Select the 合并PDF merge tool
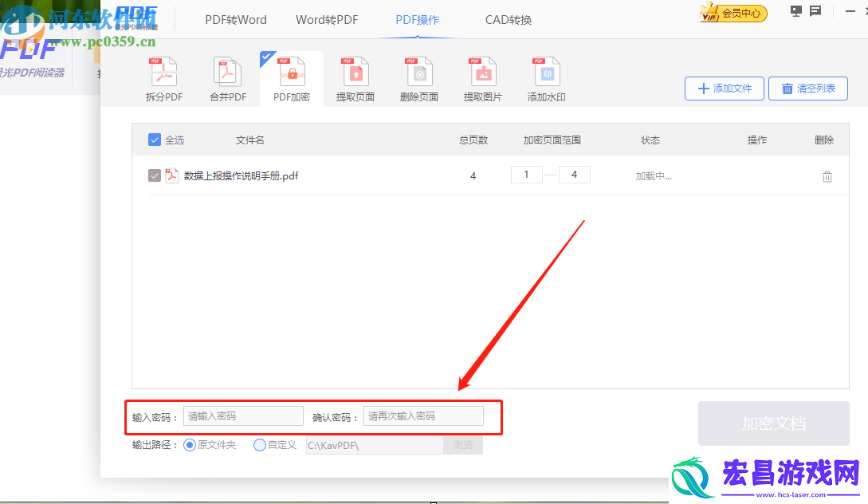The width and height of the screenshot is (868, 504). pyautogui.click(x=227, y=80)
